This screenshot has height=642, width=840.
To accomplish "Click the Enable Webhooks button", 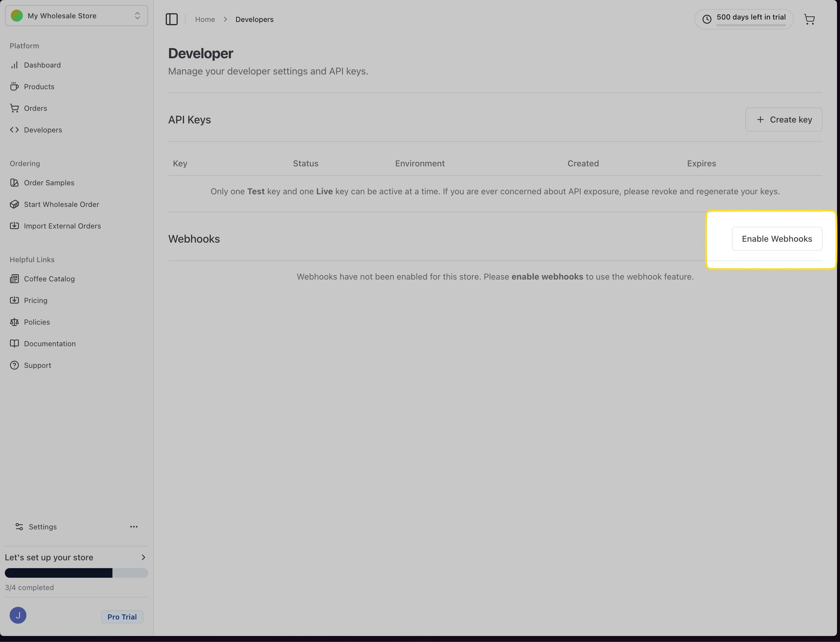I will tap(777, 239).
